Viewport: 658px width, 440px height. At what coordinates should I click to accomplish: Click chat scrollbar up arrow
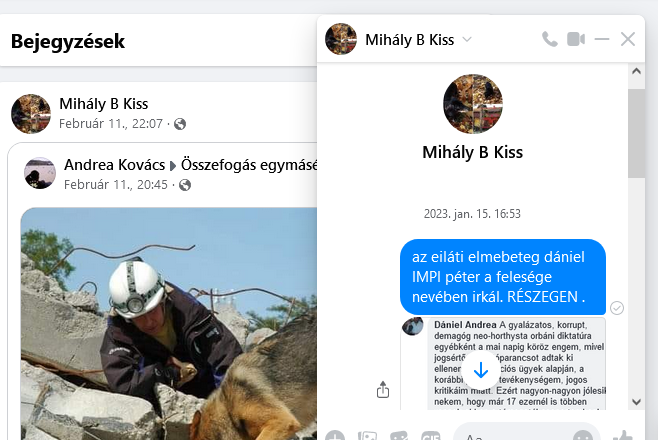click(x=636, y=71)
